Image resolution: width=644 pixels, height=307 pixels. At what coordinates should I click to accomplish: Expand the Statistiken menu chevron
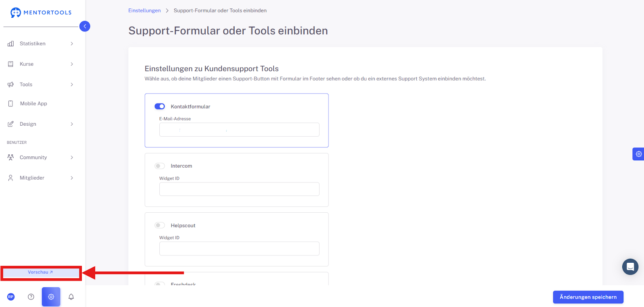point(72,44)
